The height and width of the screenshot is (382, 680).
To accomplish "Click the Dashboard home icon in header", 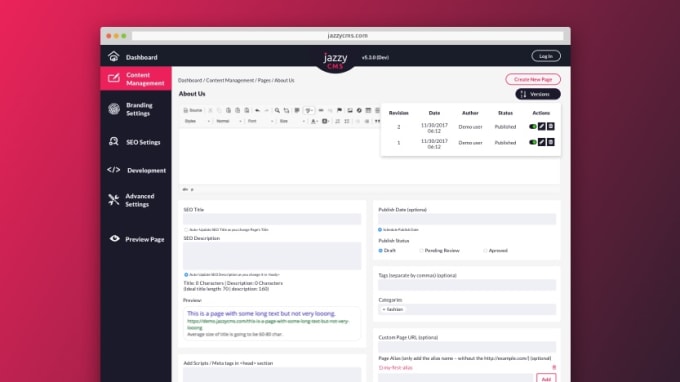I will pos(114,56).
